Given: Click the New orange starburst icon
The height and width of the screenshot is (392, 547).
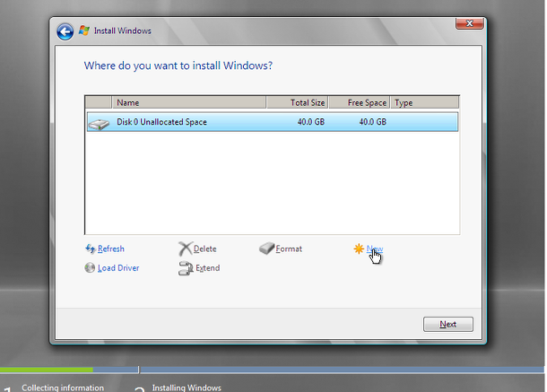Looking at the screenshot, I should (359, 248).
